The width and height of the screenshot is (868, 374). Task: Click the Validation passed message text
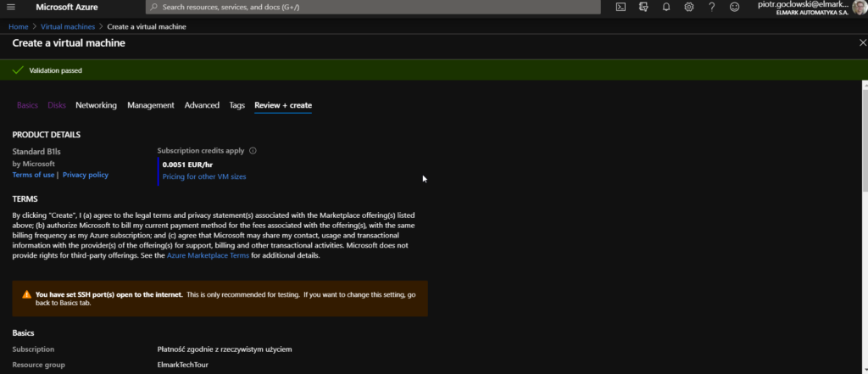55,71
